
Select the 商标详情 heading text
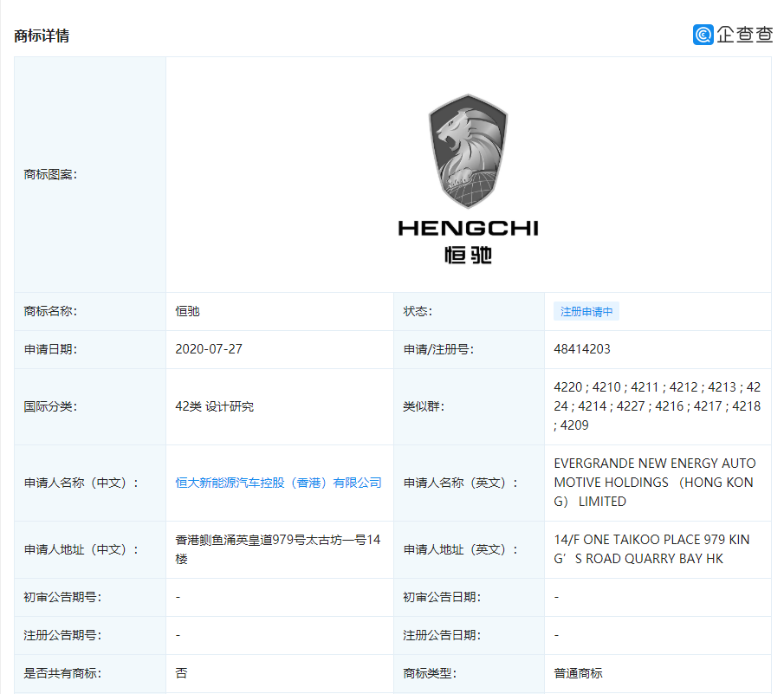pos(42,36)
